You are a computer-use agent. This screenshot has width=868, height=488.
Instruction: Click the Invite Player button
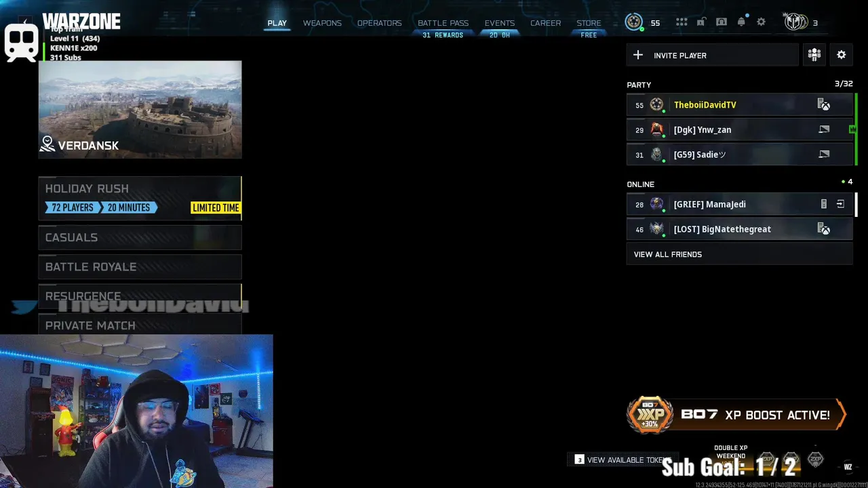[712, 55]
